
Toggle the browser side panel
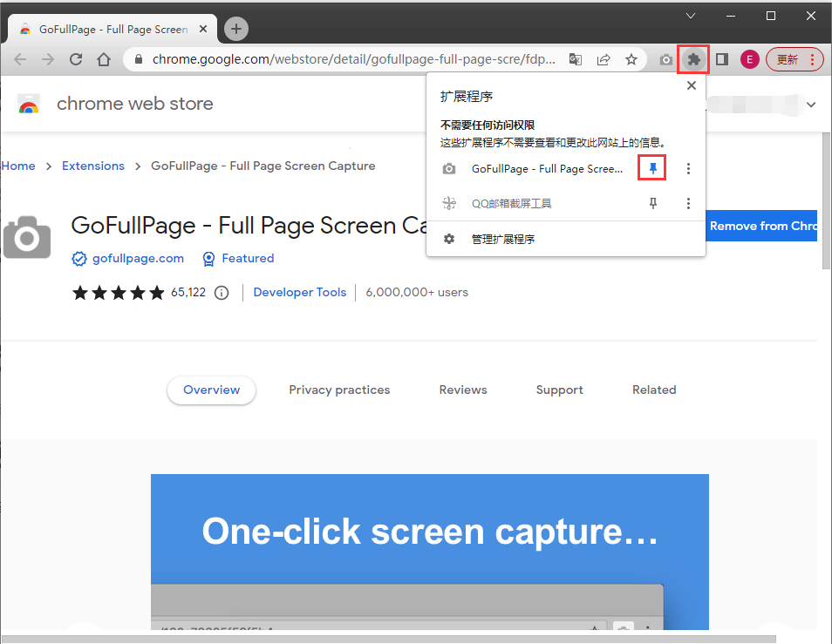click(x=721, y=59)
